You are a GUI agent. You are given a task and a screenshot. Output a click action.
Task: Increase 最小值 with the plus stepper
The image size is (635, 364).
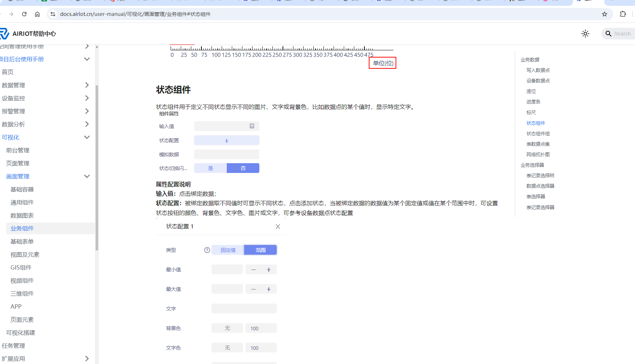coord(269,270)
